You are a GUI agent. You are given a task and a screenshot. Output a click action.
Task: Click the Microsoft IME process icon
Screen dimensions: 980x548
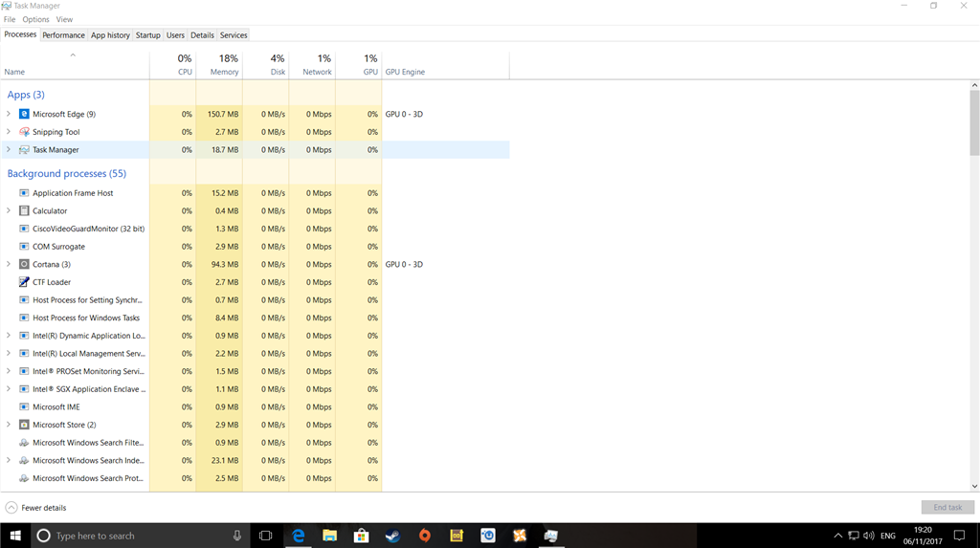[24, 406]
